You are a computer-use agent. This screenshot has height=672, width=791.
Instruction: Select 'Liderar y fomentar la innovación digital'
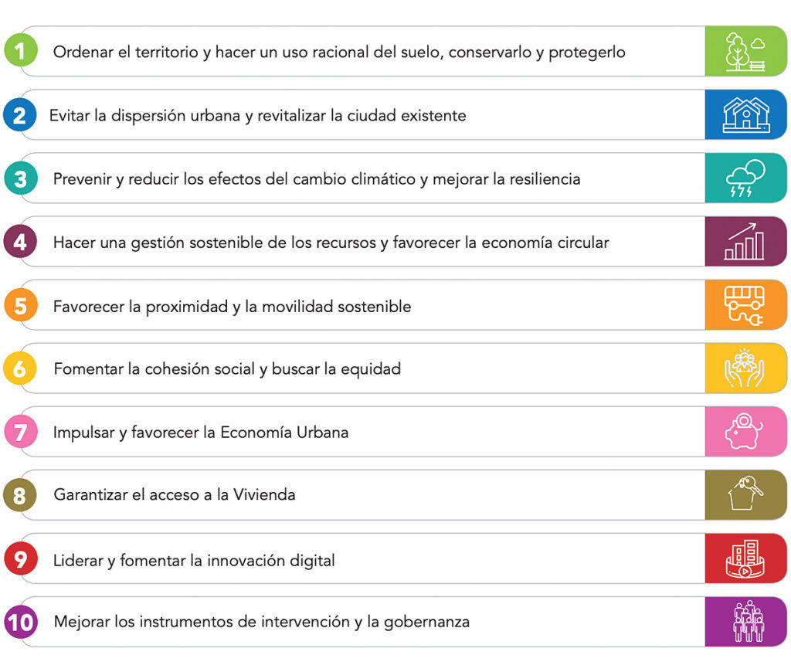(x=194, y=560)
